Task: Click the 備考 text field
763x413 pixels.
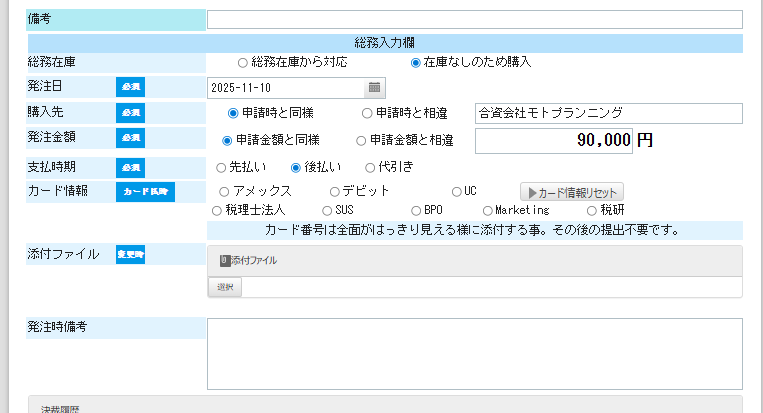Action: pos(474,19)
